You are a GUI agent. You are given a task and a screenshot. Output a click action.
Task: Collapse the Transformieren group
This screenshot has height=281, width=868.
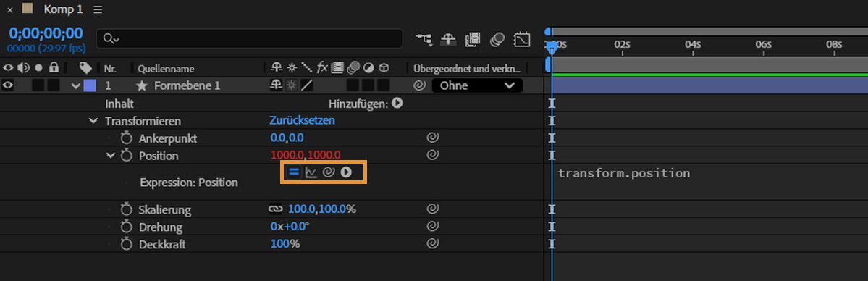tap(93, 120)
